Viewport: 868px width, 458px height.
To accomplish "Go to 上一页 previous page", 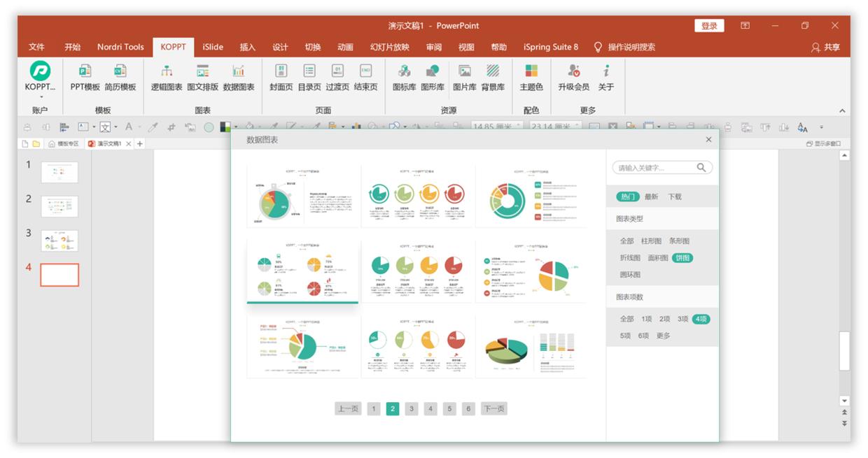I will tap(348, 408).
